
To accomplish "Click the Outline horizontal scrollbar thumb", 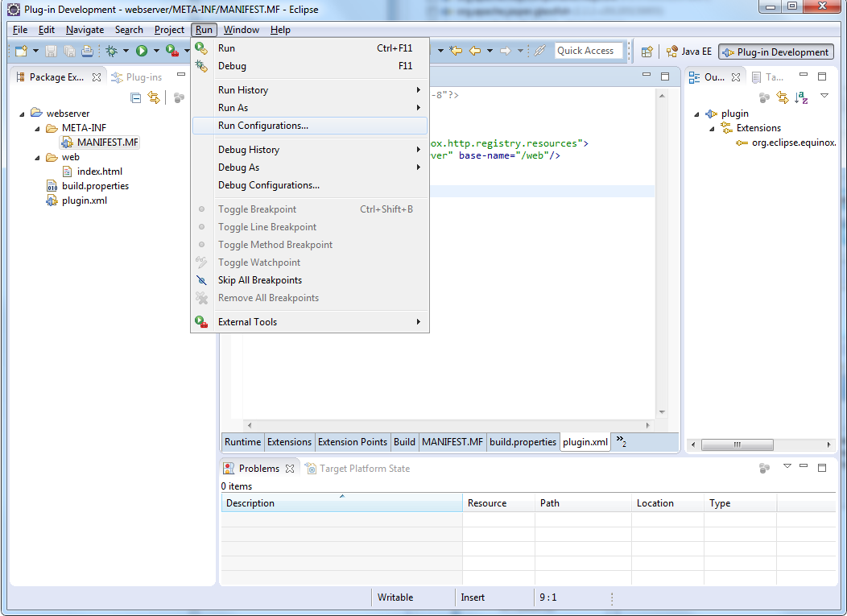I will [737, 444].
